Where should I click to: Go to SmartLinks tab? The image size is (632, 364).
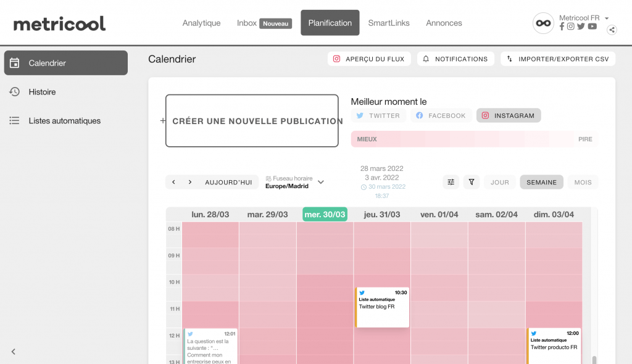389,23
